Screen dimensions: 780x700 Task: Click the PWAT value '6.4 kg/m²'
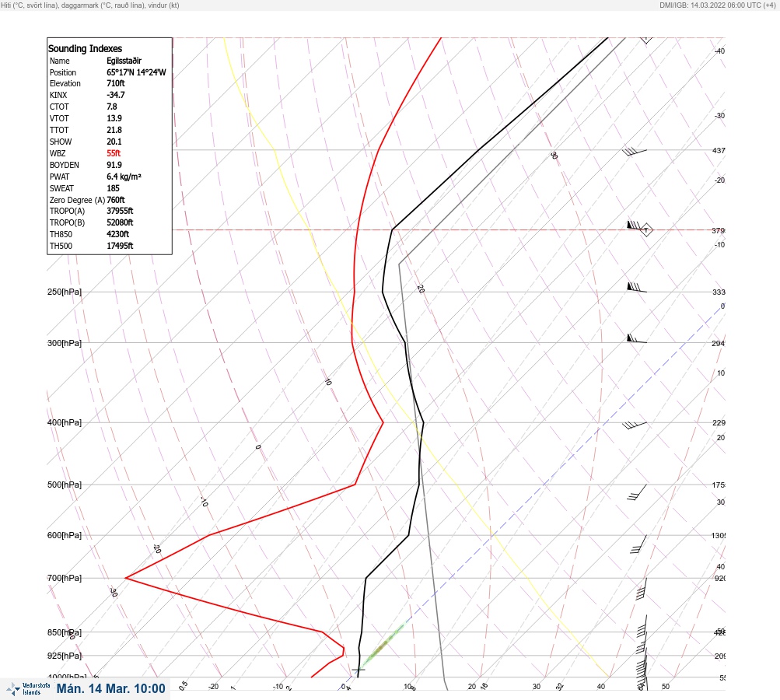(124, 177)
